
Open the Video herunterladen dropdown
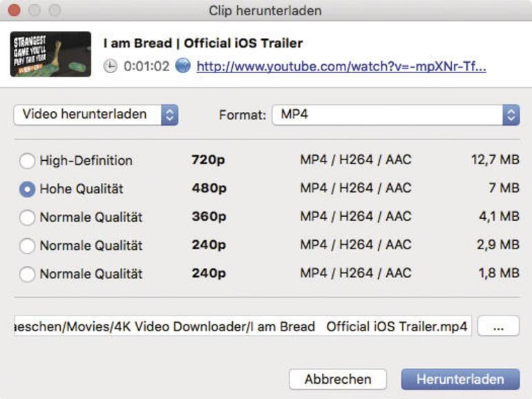click(96, 115)
